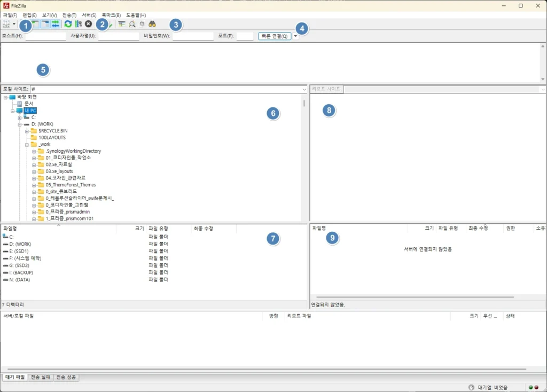Click the 사용자명(U) input field

(x=119, y=36)
